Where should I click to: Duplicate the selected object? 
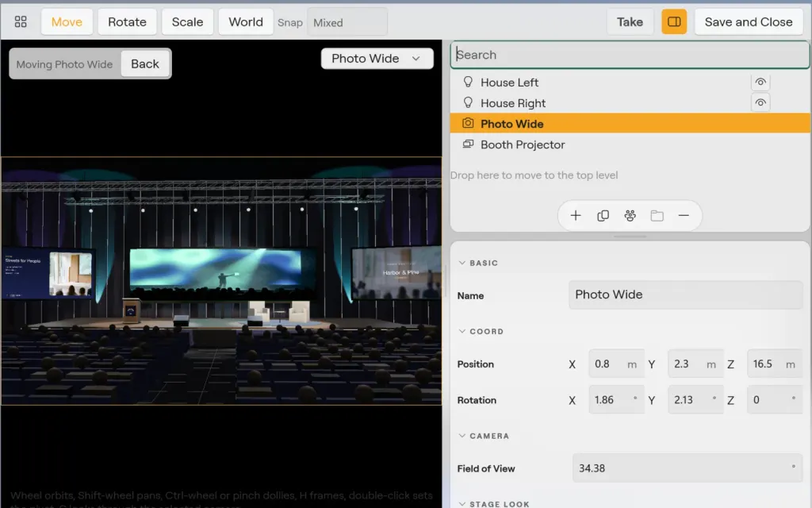point(603,216)
